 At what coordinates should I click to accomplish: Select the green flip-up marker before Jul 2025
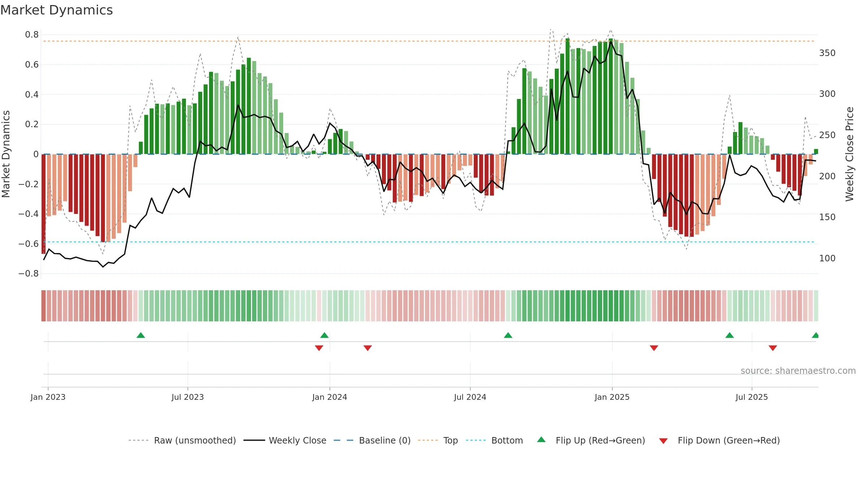(729, 335)
